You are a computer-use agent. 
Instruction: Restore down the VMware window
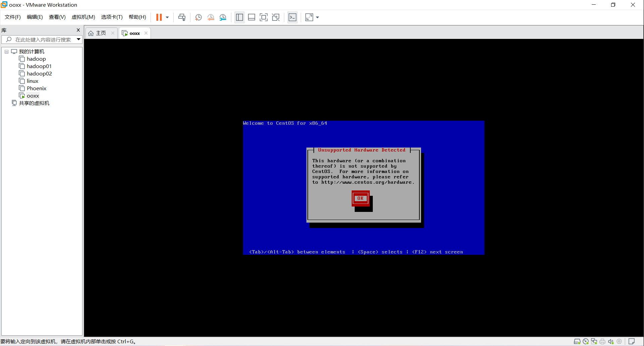point(613,5)
